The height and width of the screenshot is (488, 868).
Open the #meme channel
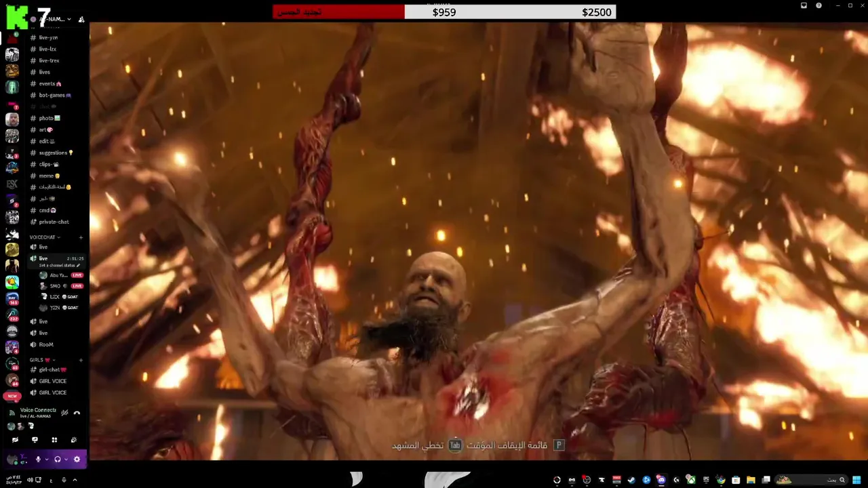coord(49,176)
